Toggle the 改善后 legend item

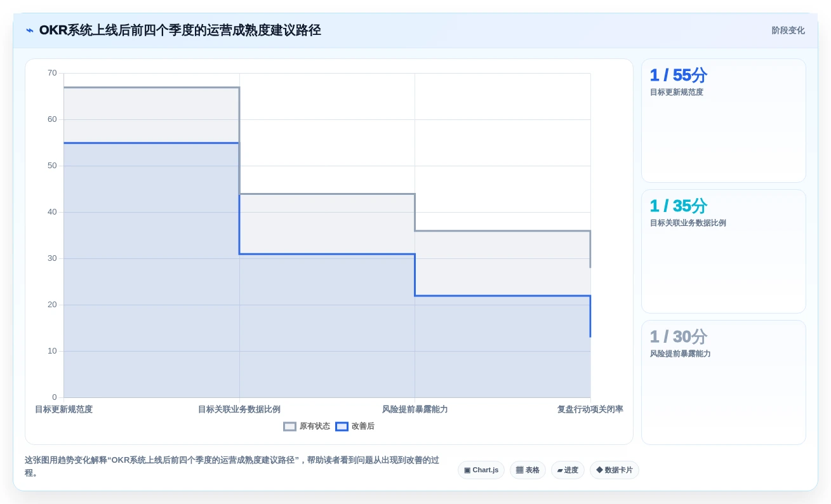(x=355, y=427)
